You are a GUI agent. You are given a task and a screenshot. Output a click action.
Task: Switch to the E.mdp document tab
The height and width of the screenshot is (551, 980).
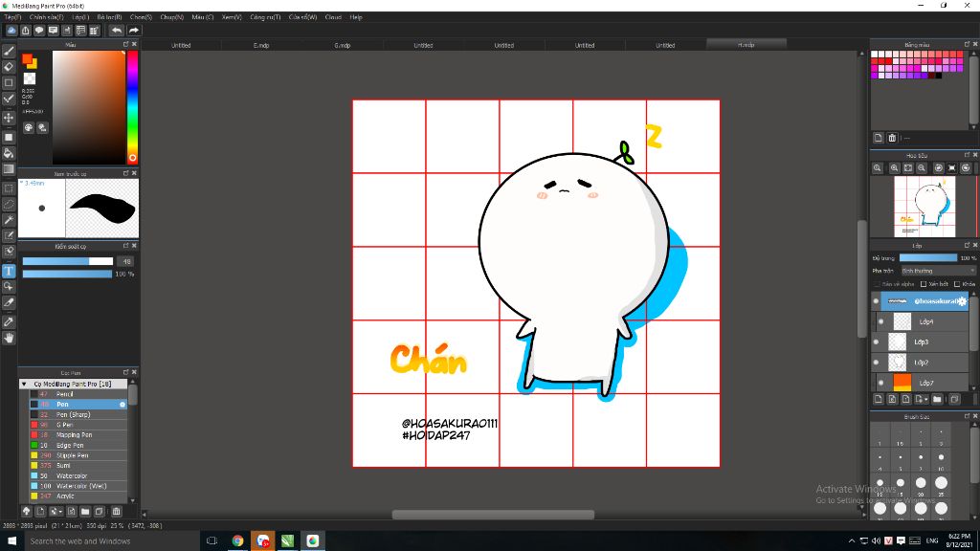coord(261,45)
